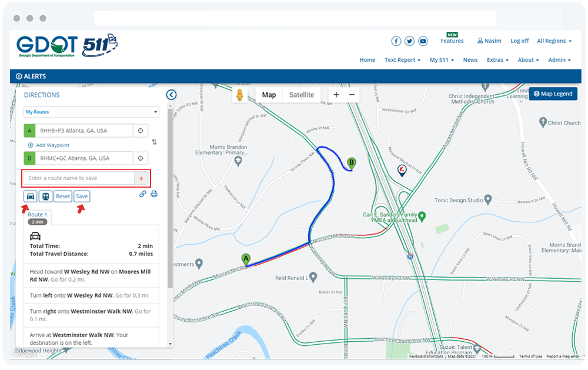Click Carl E. Sanders YMCA pin
Screen dimensions: 588x370
click(422, 216)
